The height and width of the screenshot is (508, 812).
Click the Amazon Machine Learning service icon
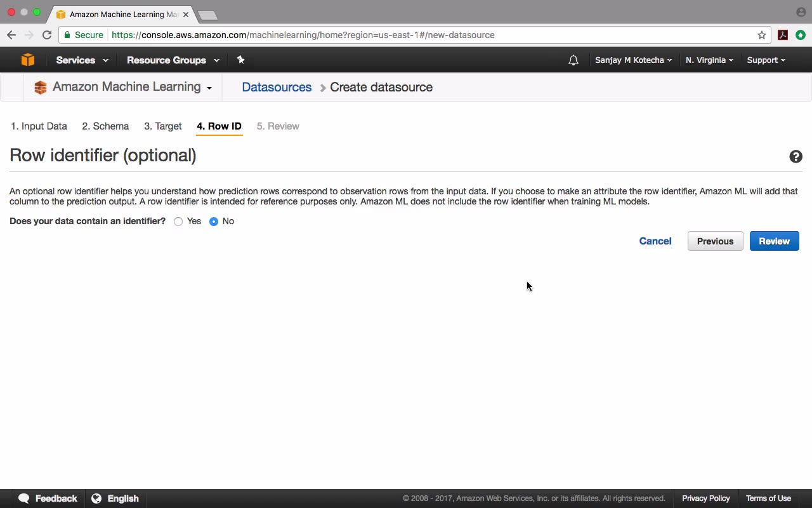click(x=41, y=88)
